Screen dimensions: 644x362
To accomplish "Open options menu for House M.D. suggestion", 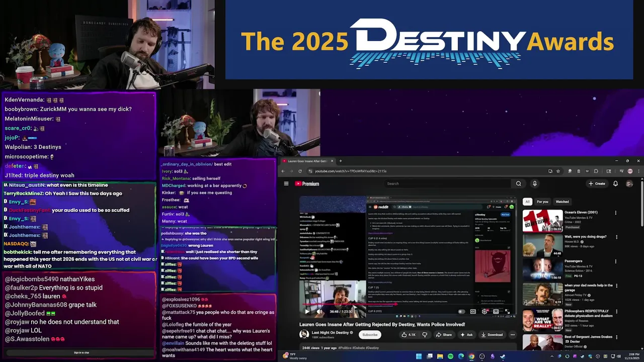I will click(x=616, y=237).
